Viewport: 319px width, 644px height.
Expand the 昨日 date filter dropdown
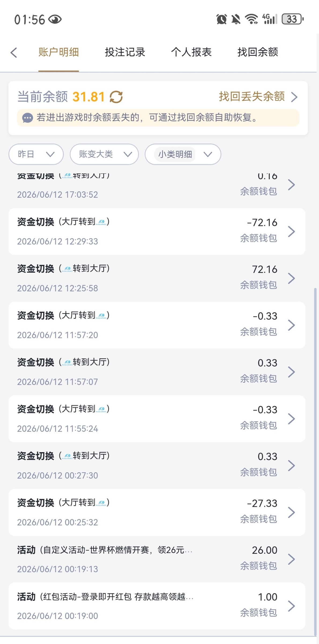[x=36, y=154]
